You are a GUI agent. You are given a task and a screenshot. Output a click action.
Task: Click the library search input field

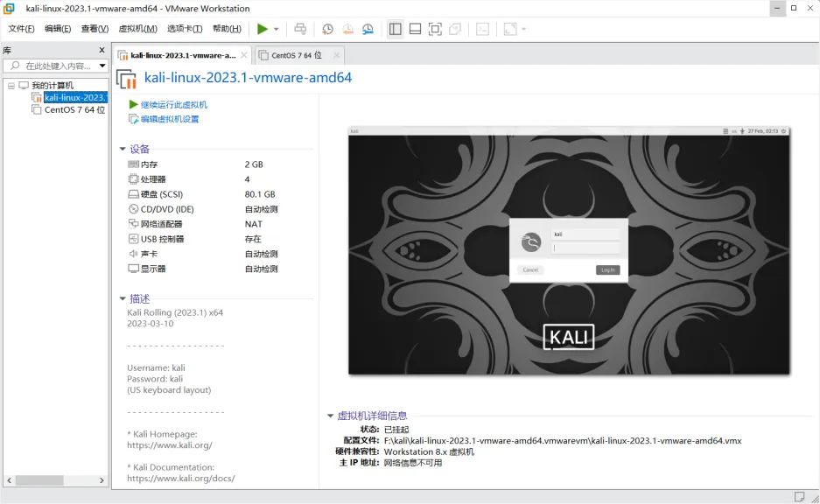point(53,65)
